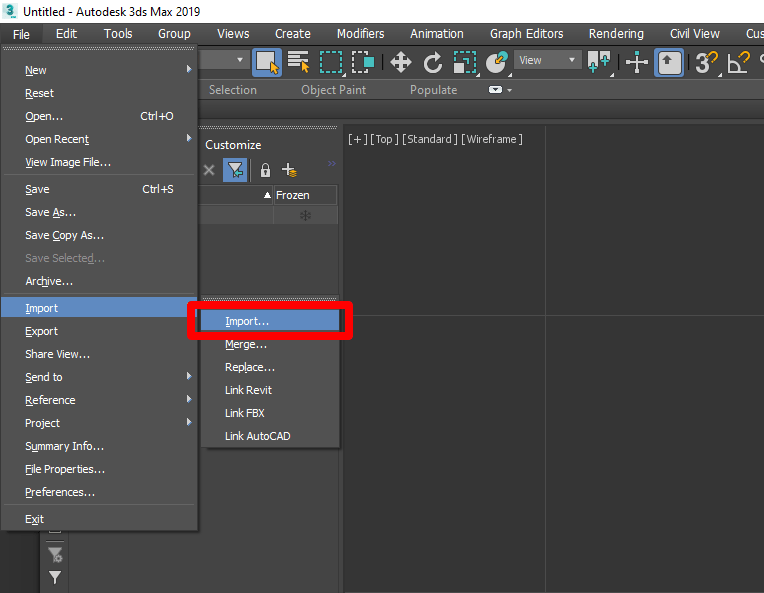The width and height of the screenshot is (764, 593).
Task: Open the Views menu
Action: 233,34
